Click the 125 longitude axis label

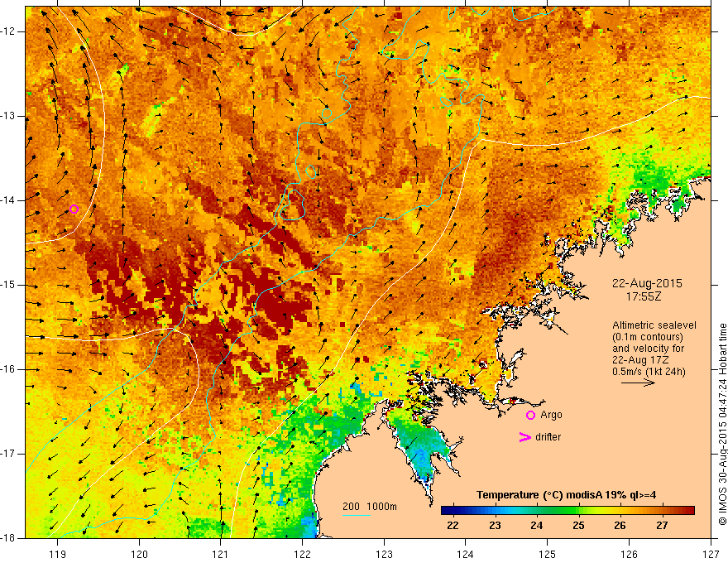tap(548, 554)
